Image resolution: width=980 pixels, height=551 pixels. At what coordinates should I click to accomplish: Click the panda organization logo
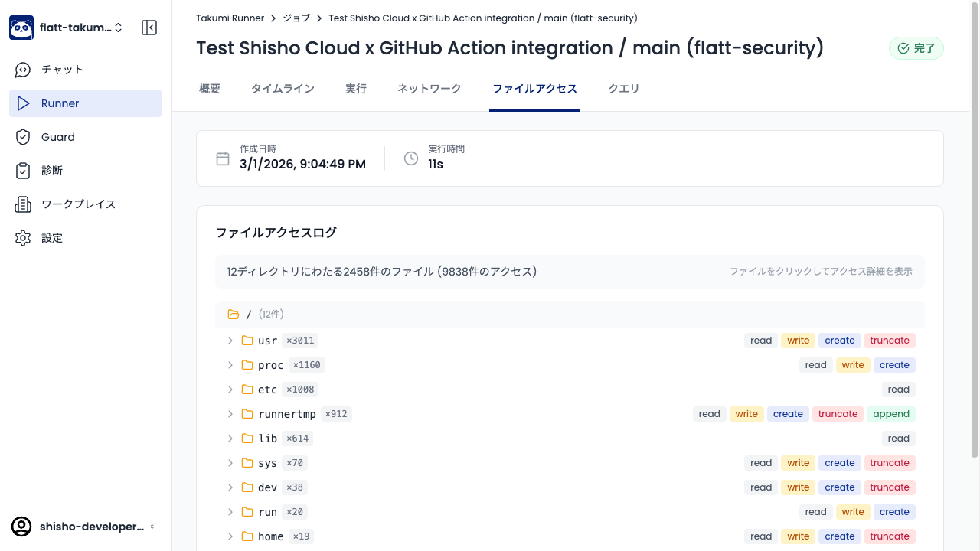[x=21, y=28]
